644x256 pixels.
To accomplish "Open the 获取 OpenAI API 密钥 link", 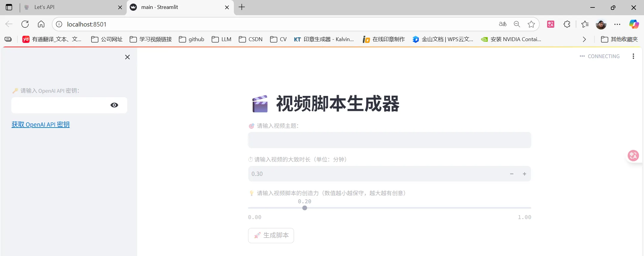I will pyautogui.click(x=41, y=125).
